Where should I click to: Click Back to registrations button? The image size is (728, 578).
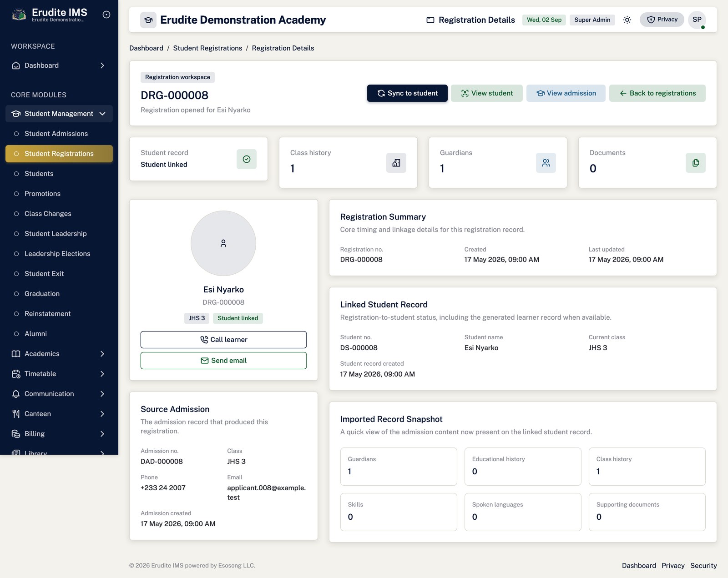pyautogui.click(x=657, y=93)
